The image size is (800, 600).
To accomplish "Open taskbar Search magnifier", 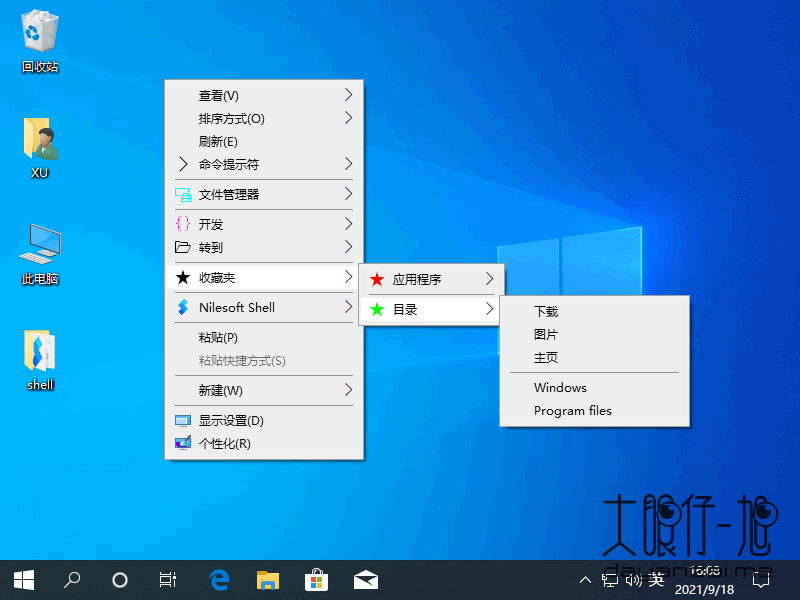I will point(71,580).
